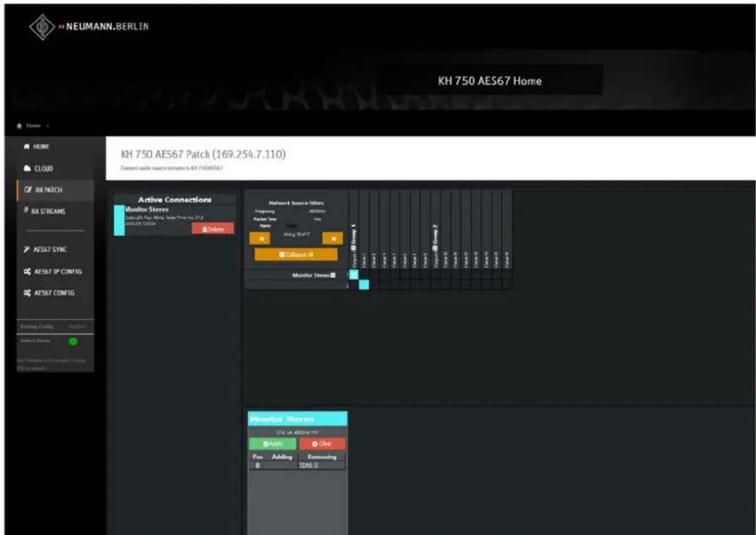Click the Network Source Filters heading
This screenshot has width=756, height=535.
[296, 203]
